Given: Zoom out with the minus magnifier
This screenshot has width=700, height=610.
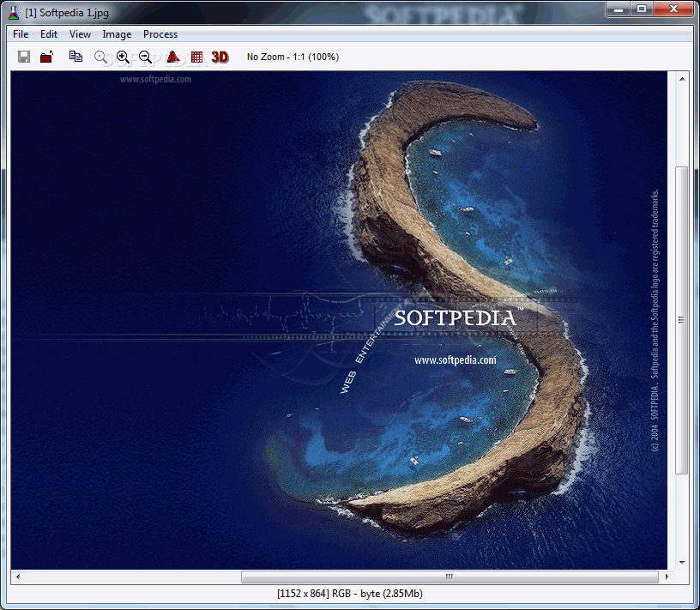Looking at the screenshot, I should pyautogui.click(x=145, y=57).
